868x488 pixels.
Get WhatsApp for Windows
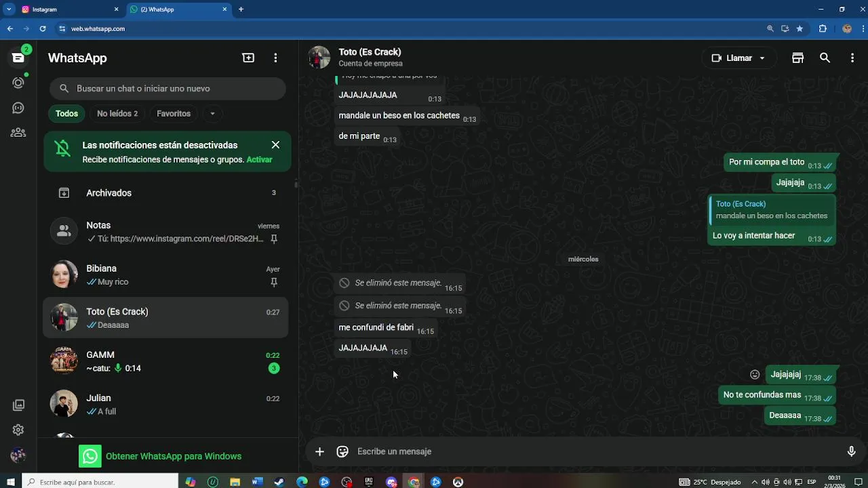(x=160, y=456)
